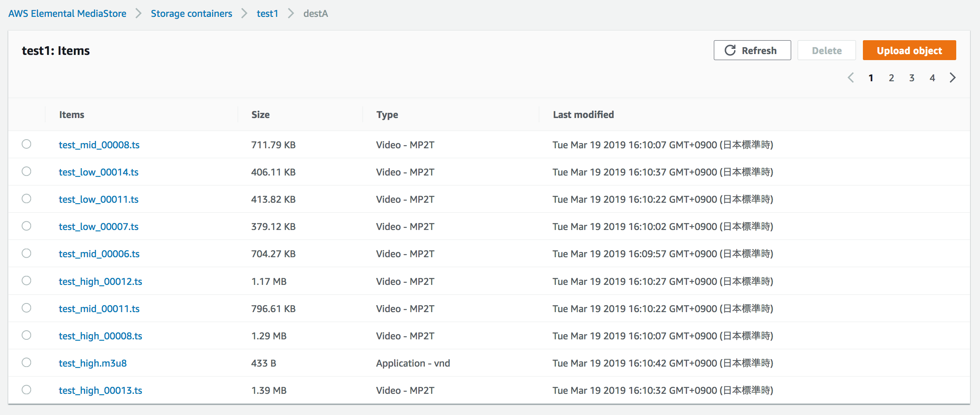The image size is (980, 415).
Task: Click the Type column header
Action: (387, 115)
